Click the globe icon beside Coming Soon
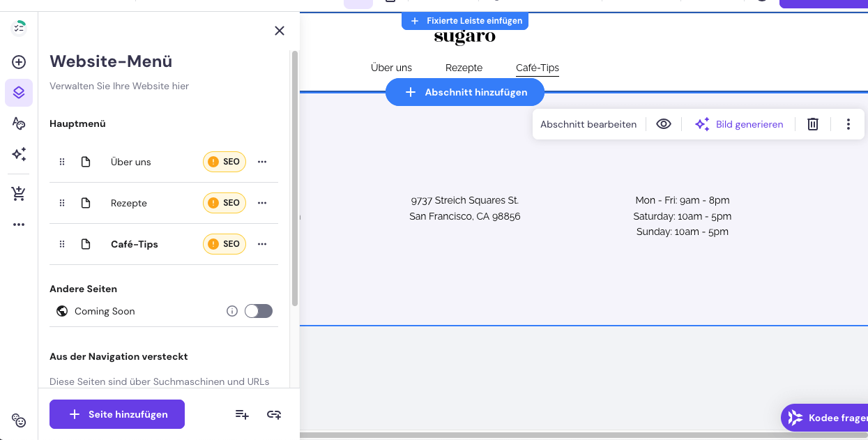 click(62, 311)
